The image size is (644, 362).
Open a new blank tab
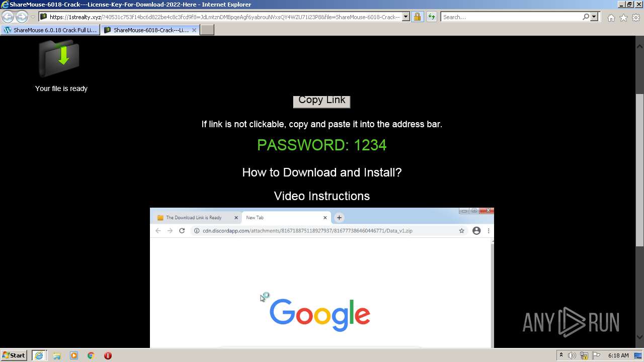pos(207,30)
